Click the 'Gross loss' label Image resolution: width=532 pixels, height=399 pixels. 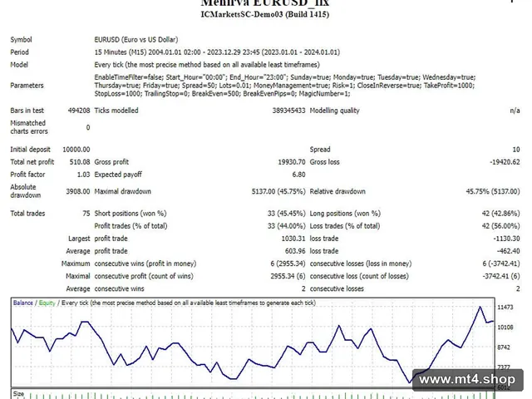(324, 162)
